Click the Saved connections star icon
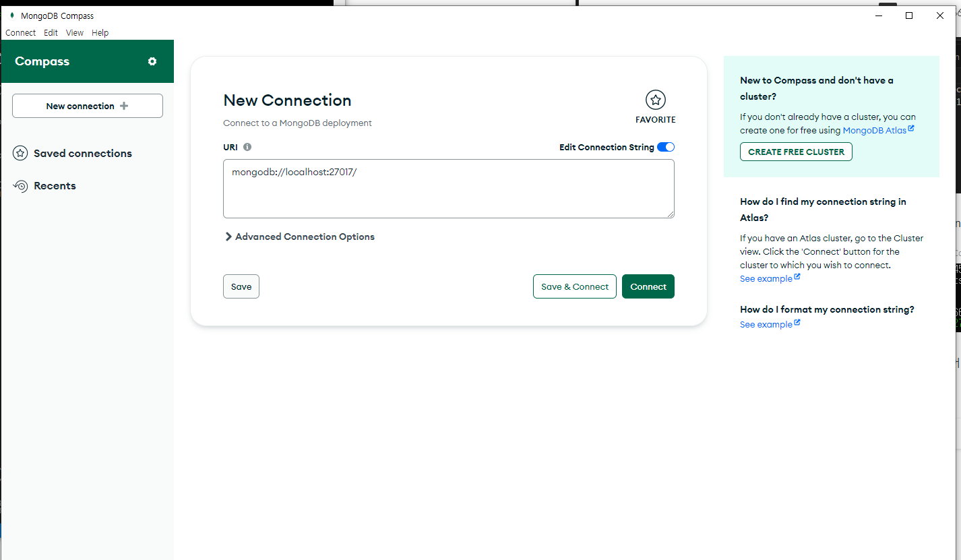The height and width of the screenshot is (560, 961). tap(20, 153)
